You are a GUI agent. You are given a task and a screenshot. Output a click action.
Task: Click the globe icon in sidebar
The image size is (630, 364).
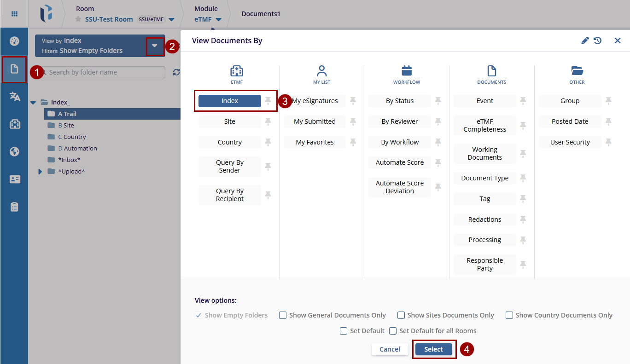coord(14,151)
